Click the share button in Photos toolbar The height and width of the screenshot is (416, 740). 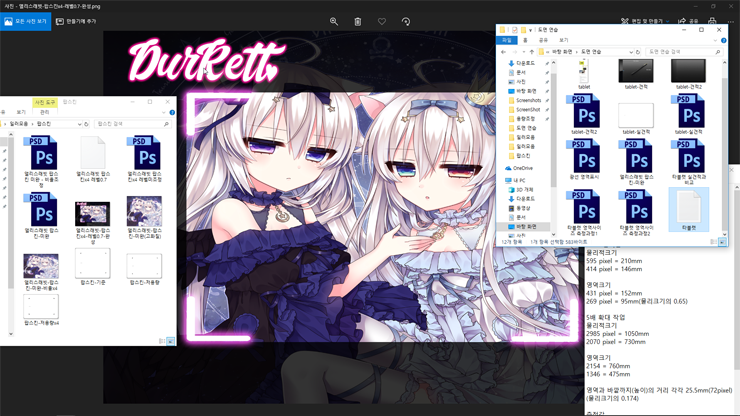688,21
